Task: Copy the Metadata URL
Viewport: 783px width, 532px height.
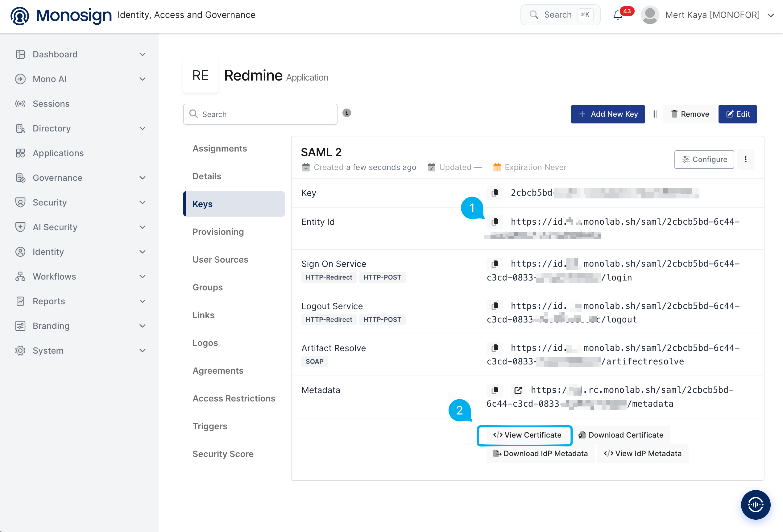Action: [495, 390]
